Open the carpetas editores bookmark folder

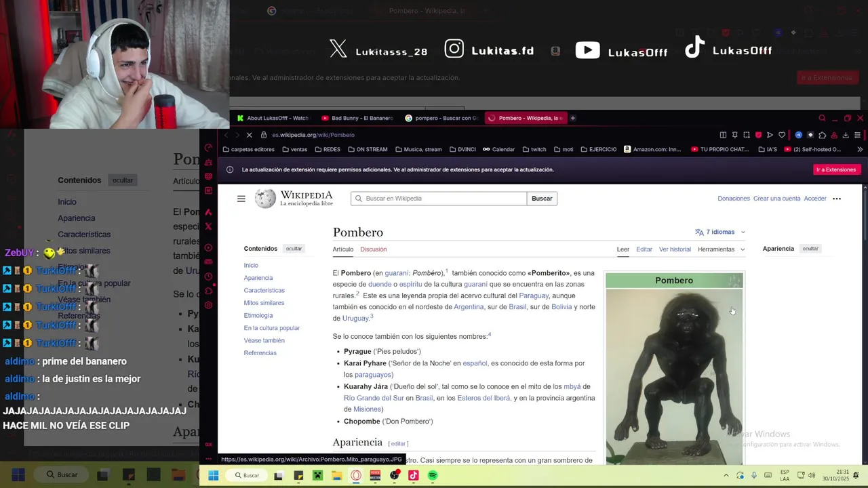coord(248,149)
